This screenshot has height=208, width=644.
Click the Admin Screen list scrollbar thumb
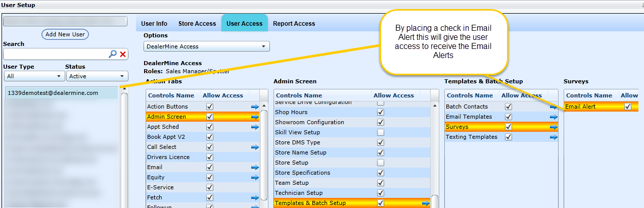pyautogui.click(x=435, y=201)
